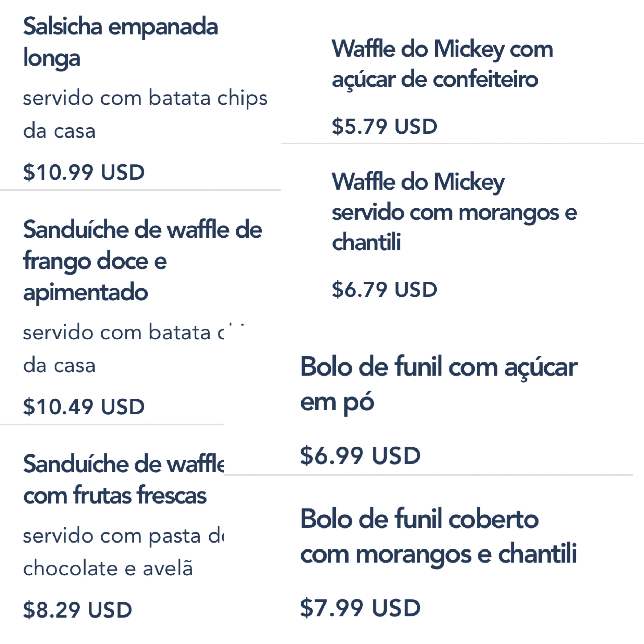The width and height of the screenshot is (644, 644).
Task: Click the divider line below the $10.99 price
Action: (x=140, y=190)
